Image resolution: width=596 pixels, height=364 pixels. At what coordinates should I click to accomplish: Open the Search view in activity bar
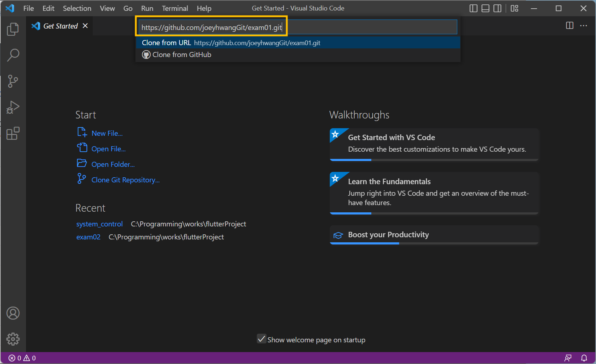[13, 55]
